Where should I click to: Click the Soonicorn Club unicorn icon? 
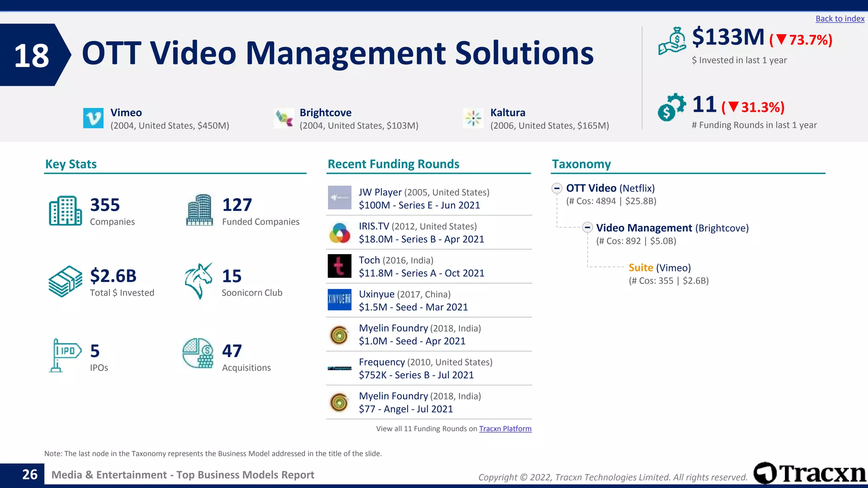click(199, 281)
